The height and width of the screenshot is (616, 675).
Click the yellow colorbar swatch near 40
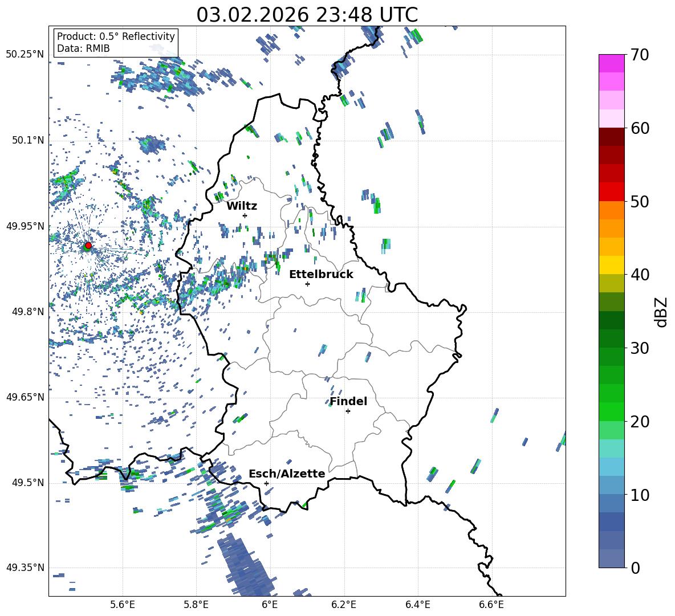pos(611,265)
